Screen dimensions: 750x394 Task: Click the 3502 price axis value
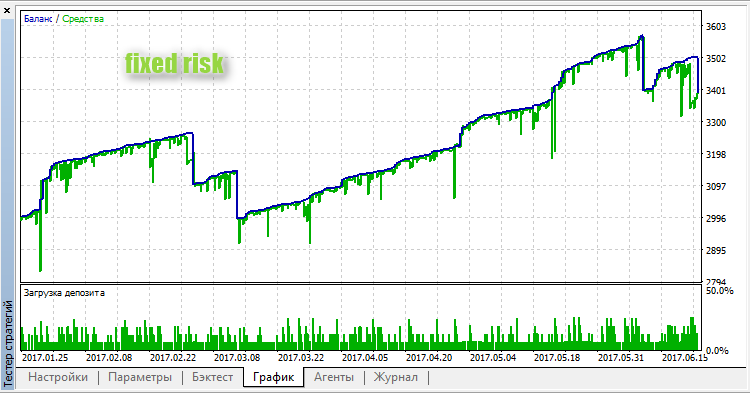click(x=716, y=59)
